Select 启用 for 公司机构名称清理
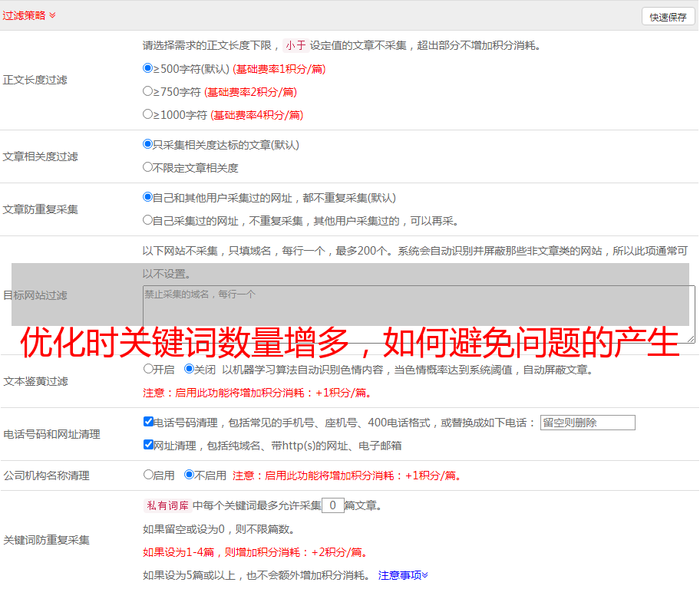The height and width of the screenshot is (589, 700). pyautogui.click(x=148, y=475)
